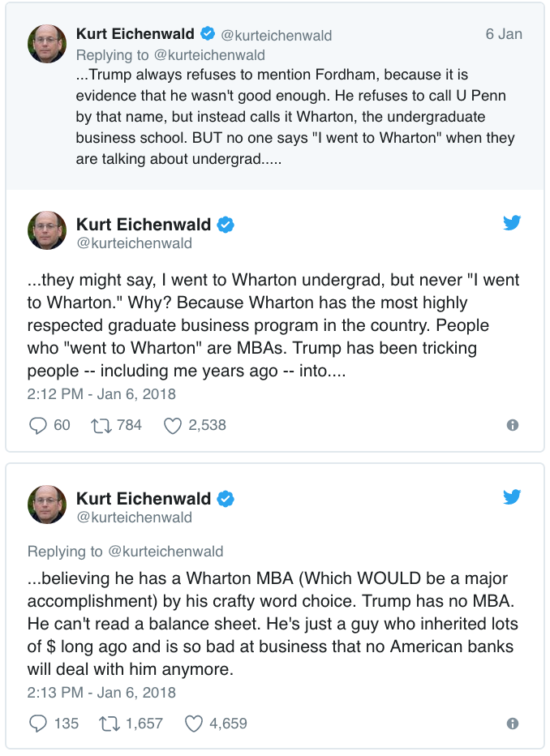Open the 2:13 PM - Jan 6, 2018 timestamp
Viewport: 550px width, 756px height.
pos(101,693)
